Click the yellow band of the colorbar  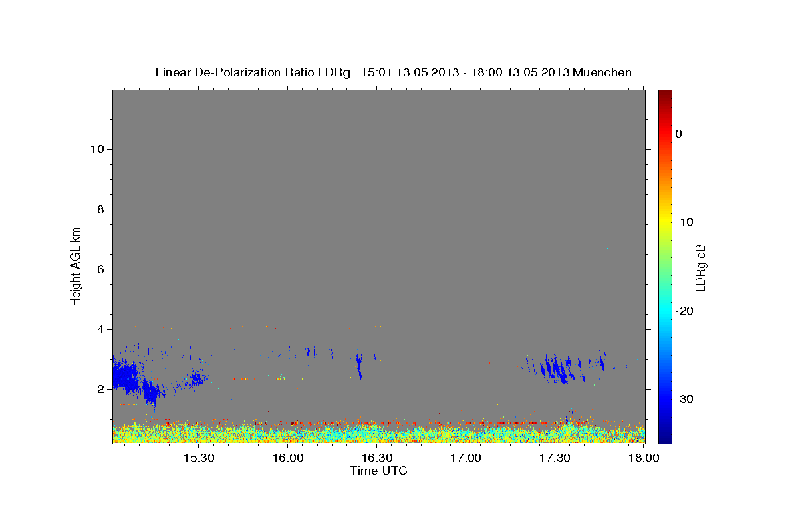click(x=665, y=219)
